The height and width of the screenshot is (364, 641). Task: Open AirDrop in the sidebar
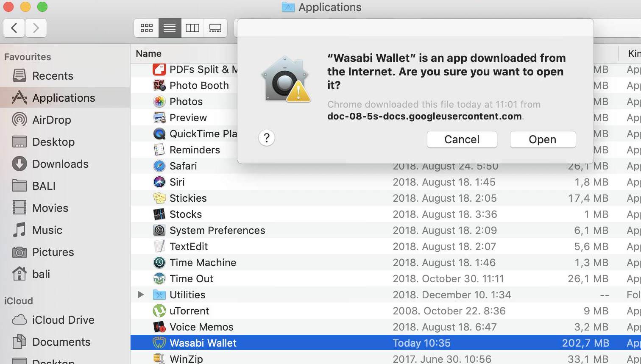coord(51,120)
